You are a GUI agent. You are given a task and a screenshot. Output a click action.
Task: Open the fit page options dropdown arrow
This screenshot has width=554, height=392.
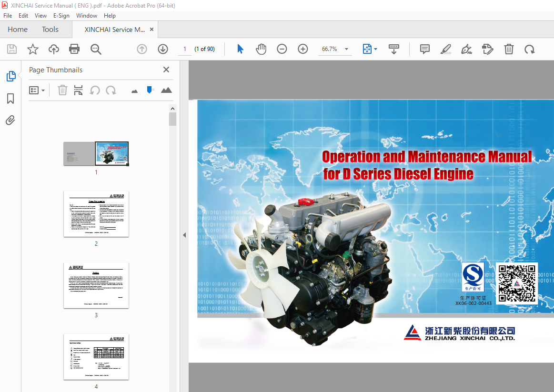[x=375, y=49]
